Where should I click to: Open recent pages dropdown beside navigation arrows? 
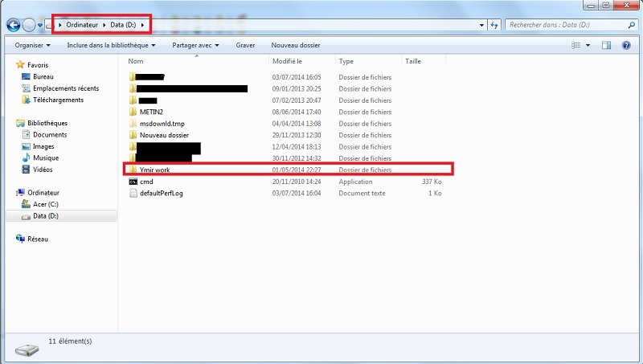tap(39, 25)
